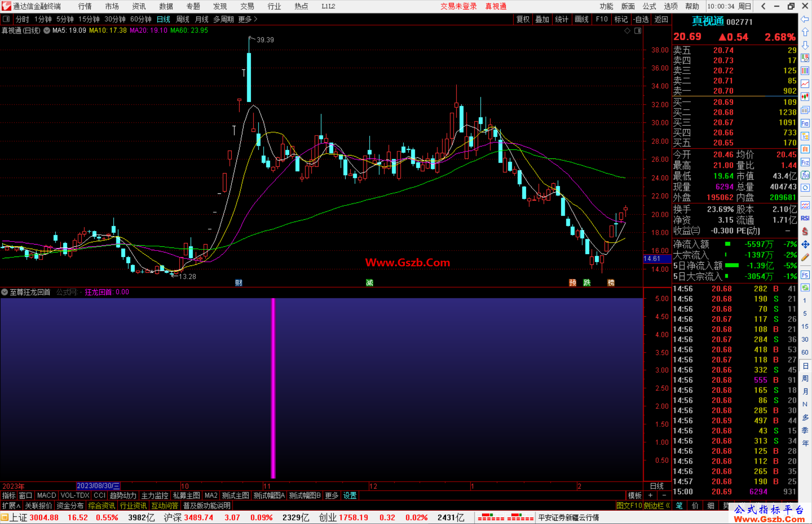812x524 pixels.
Task: Toggle the round marker beside 至尊狂龙回首
Action: (5, 292)
